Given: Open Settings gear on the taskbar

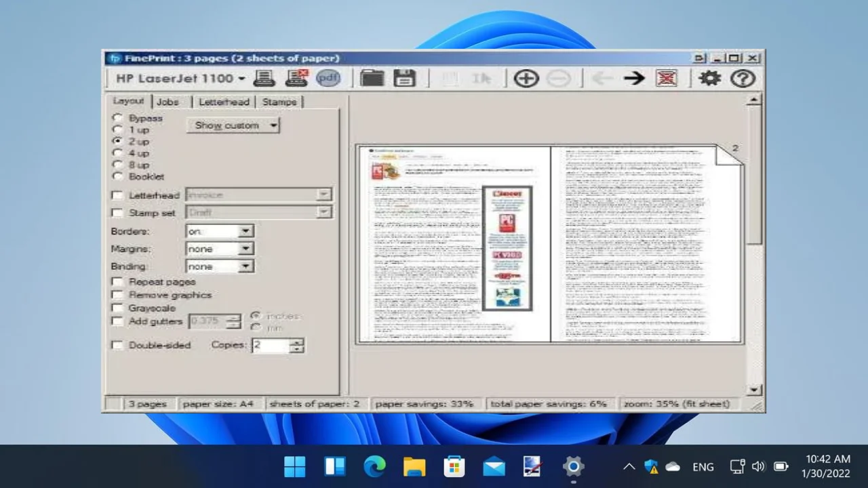Looking at the screenshot, I should pos(573,466).
